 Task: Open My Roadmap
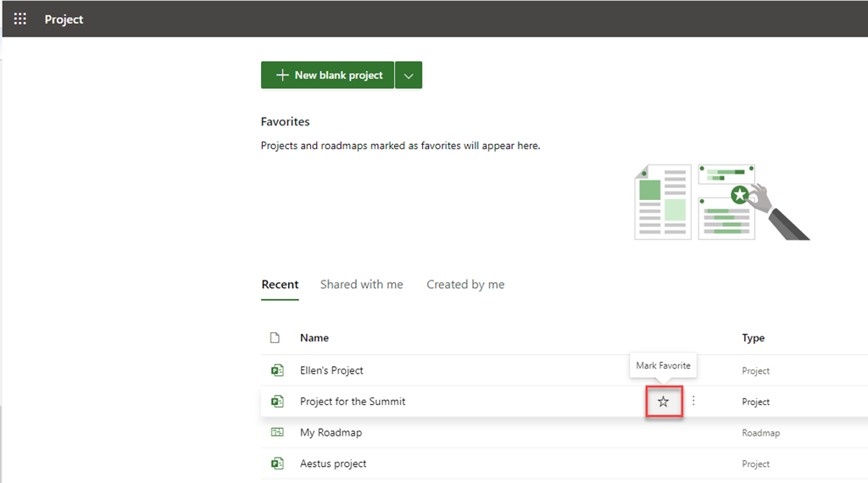[x=331, y=432]
